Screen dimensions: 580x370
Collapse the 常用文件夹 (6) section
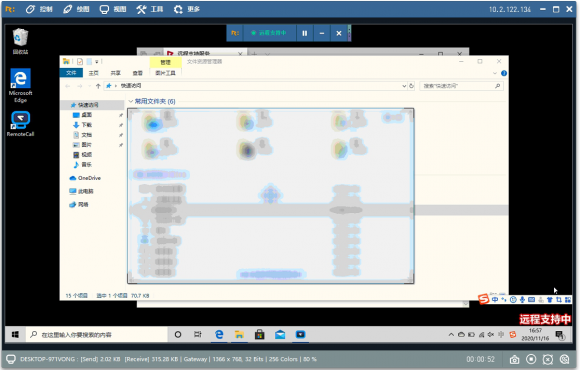131,101
